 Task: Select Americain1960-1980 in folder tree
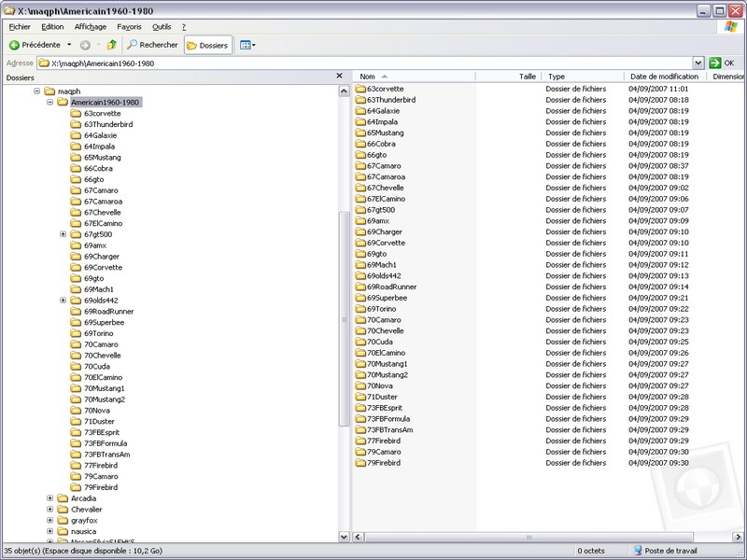[106, 102]
